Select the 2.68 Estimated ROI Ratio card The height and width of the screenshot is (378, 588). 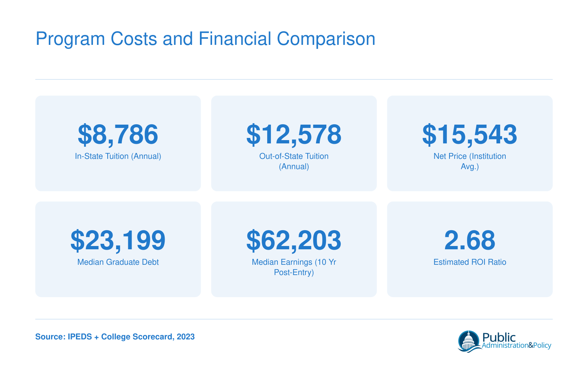tap(470, 249)
